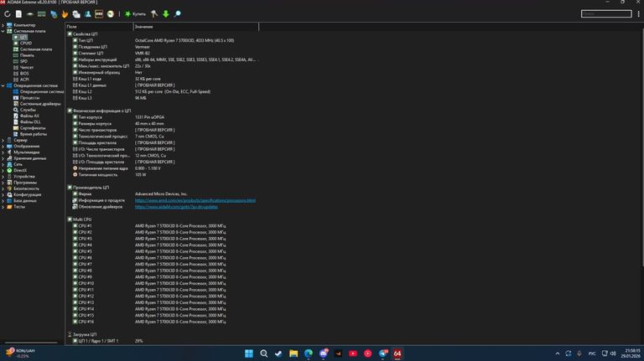This screenshot has height=361, width=644.
Task: Expand the Сервер tree node
Action: click(x=3, y=141)
